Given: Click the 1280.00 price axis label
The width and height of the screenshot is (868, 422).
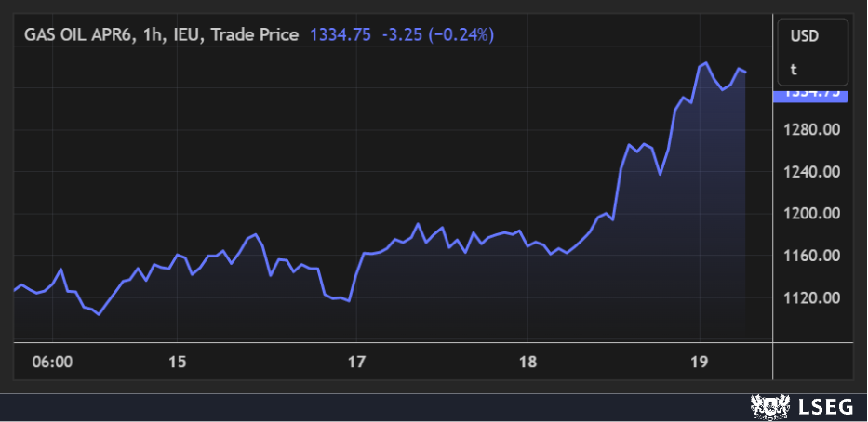Looking at the screenshot, I should (x=814, y=129).
